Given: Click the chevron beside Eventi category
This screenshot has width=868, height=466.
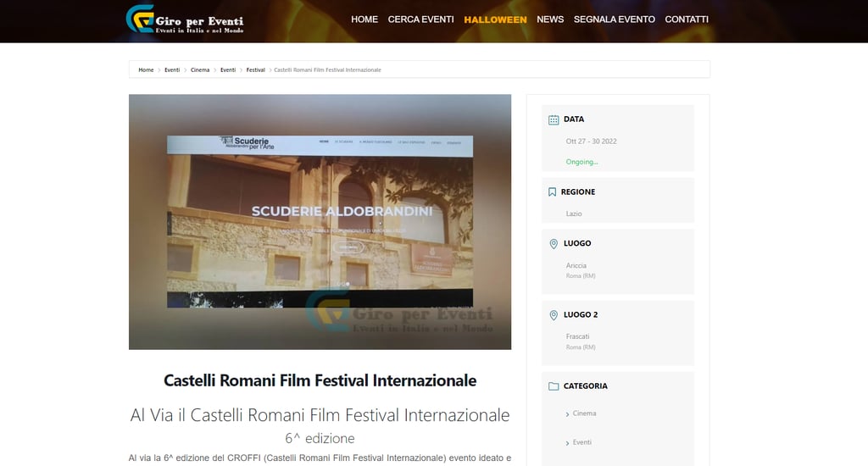Looking at the screenshot, I should pos(567,443).
